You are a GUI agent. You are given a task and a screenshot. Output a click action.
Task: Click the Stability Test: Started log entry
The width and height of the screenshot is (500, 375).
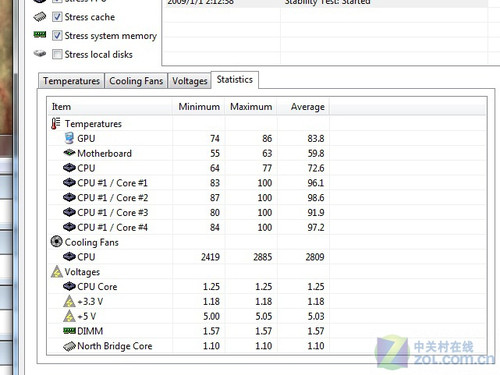tap(327, 3)
